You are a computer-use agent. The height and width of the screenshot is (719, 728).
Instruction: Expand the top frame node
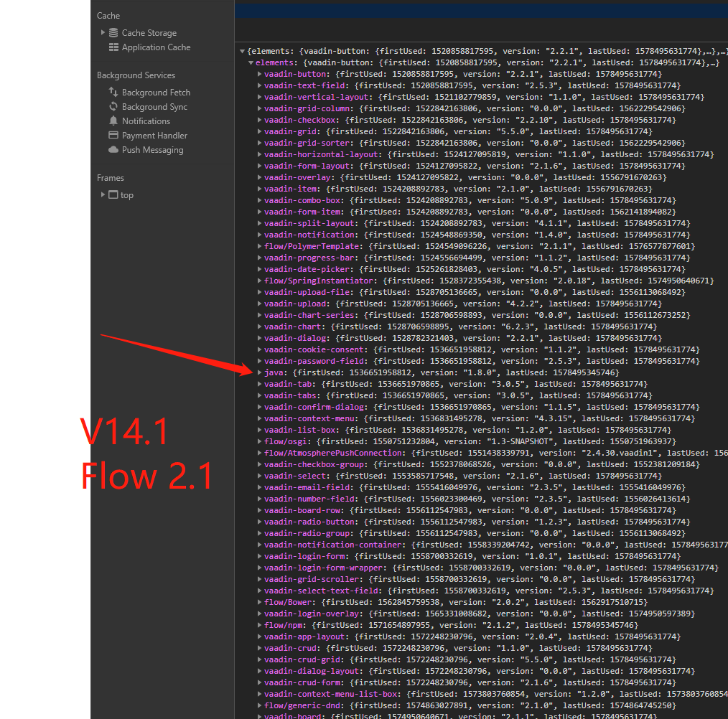pos(103,194)
